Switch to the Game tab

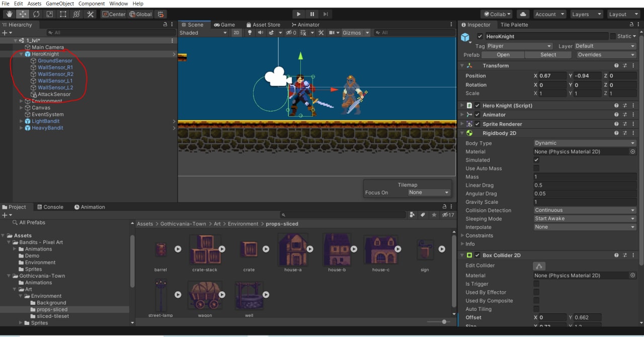(x=224, y=25)
